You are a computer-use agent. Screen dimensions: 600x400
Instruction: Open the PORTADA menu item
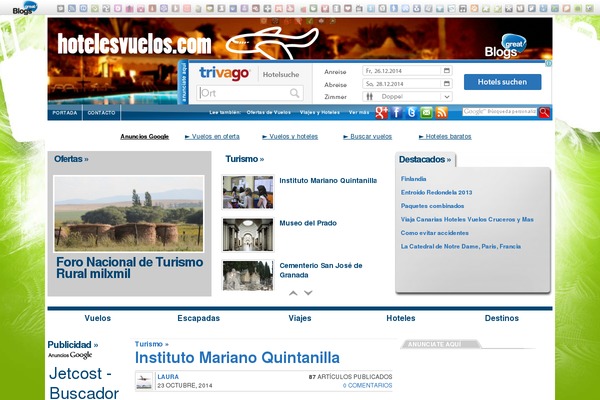point(65,113)
